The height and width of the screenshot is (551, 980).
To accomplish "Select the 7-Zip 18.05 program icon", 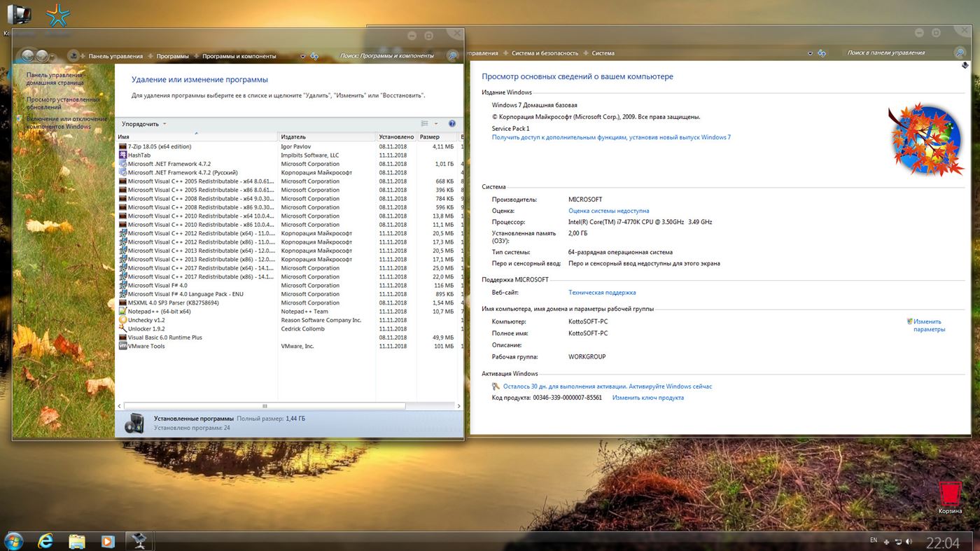I will tap(122, 146).
